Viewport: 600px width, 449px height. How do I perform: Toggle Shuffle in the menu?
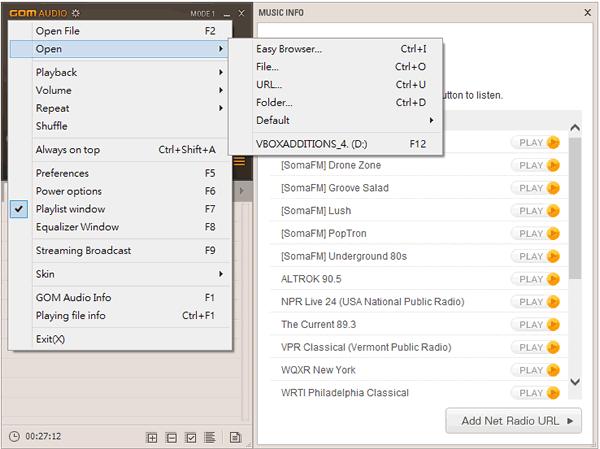(121, 126)
